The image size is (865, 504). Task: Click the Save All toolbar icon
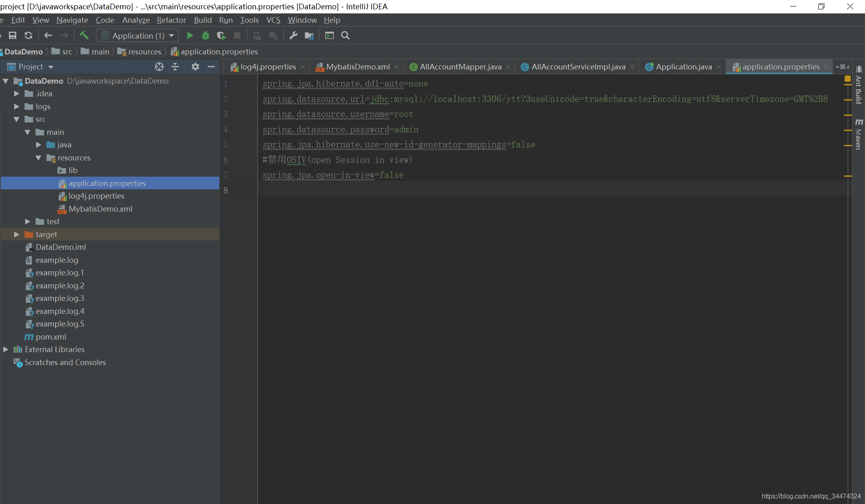click(x=13, y=36)
